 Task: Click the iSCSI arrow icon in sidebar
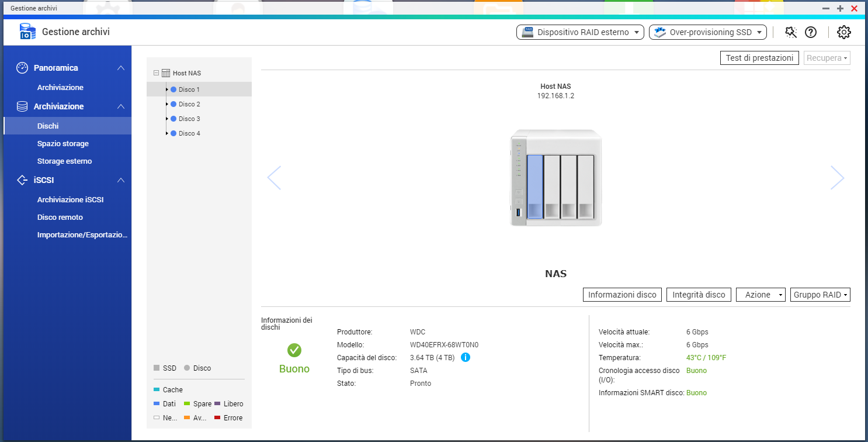click(22, 180)
